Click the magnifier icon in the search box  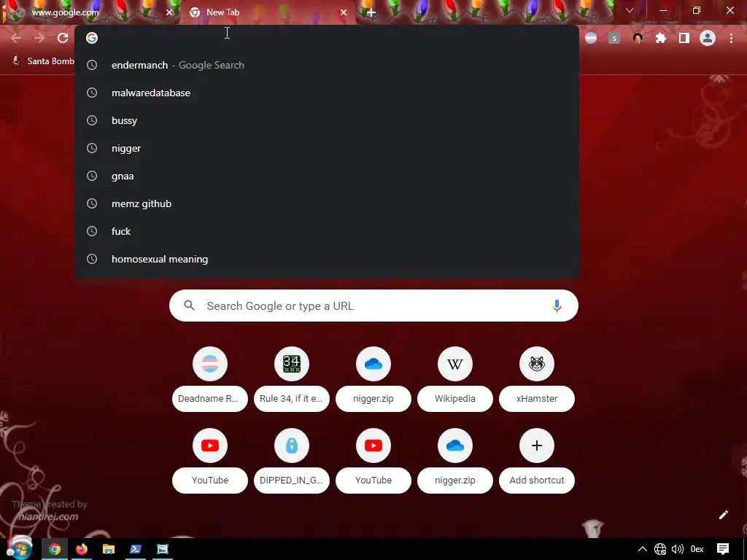189,306
